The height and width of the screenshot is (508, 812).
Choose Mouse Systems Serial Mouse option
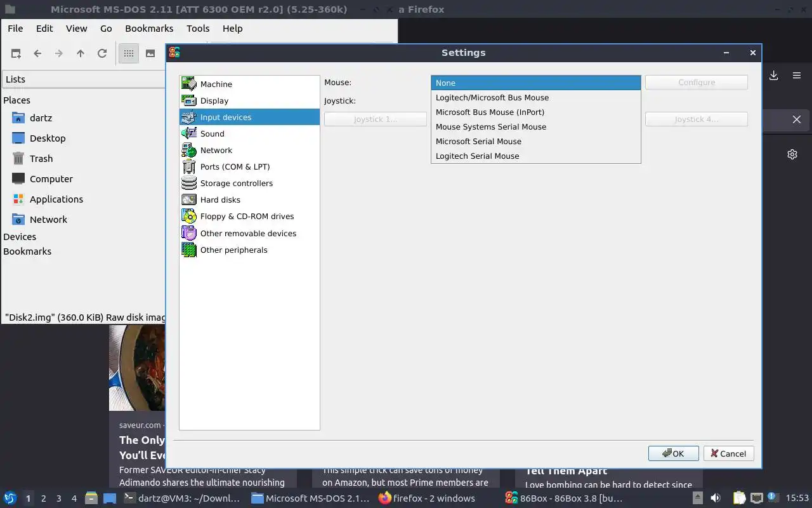coord(536,126)
